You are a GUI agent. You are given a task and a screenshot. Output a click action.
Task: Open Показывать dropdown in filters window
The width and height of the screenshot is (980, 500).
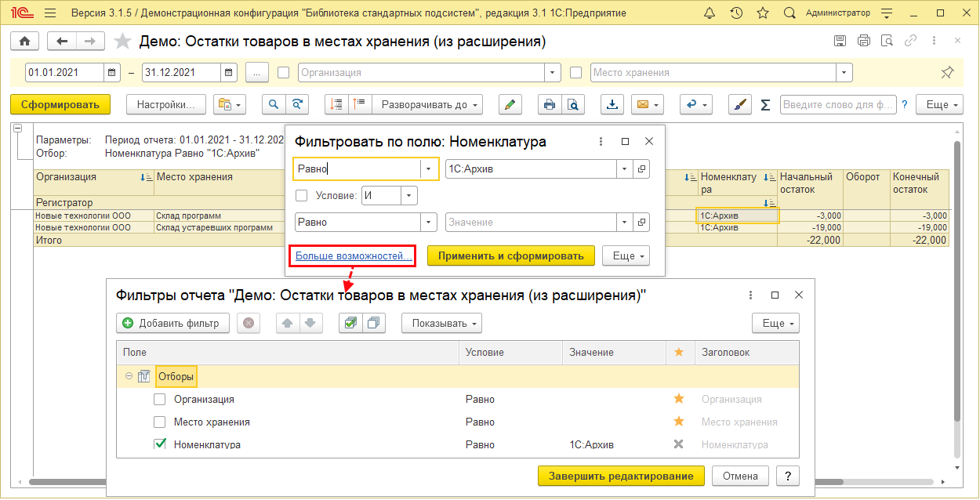coord(441,323)
